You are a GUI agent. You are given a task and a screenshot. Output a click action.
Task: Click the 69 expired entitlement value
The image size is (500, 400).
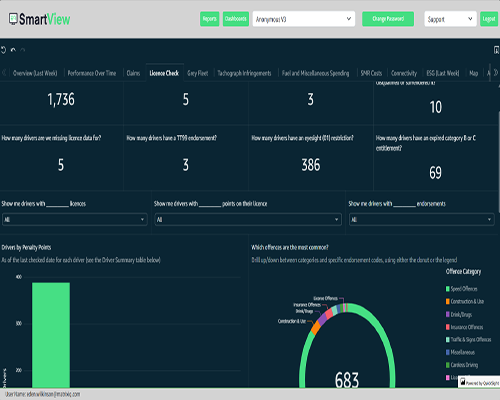(x=435, y=173)
